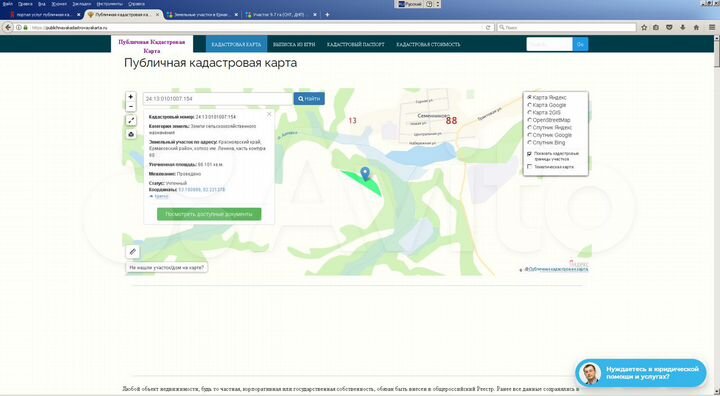Switch to 'Земельные участки' browser tab
Image resolution: width=720 pixels, height=396 pixels.
(201, 15)
